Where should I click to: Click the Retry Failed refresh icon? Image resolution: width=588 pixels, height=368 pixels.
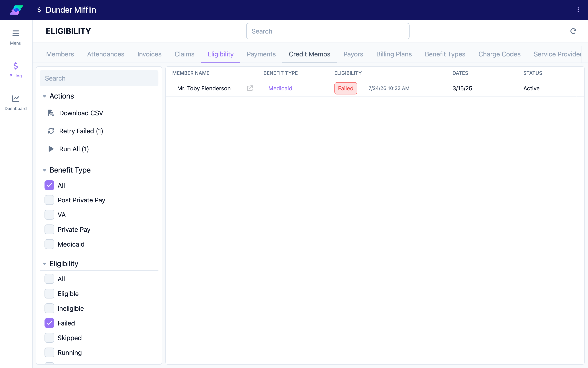[x=51, y=131]
